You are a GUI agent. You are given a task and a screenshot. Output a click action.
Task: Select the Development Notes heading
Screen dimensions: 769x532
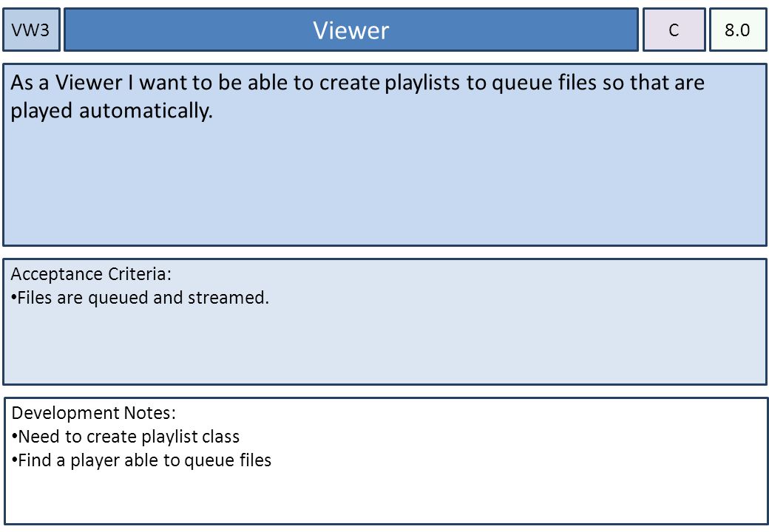[x=94, y=413]
